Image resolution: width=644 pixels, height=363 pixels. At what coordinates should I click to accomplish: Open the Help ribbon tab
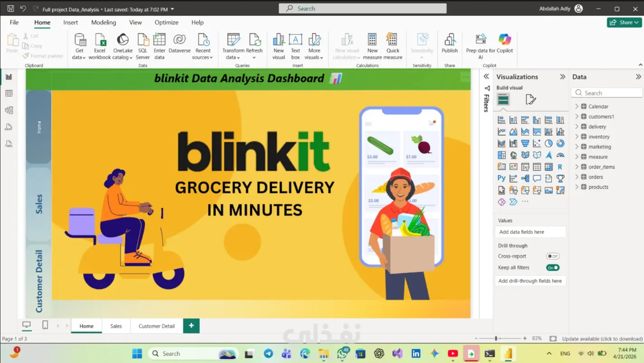[x=197, y=22]
